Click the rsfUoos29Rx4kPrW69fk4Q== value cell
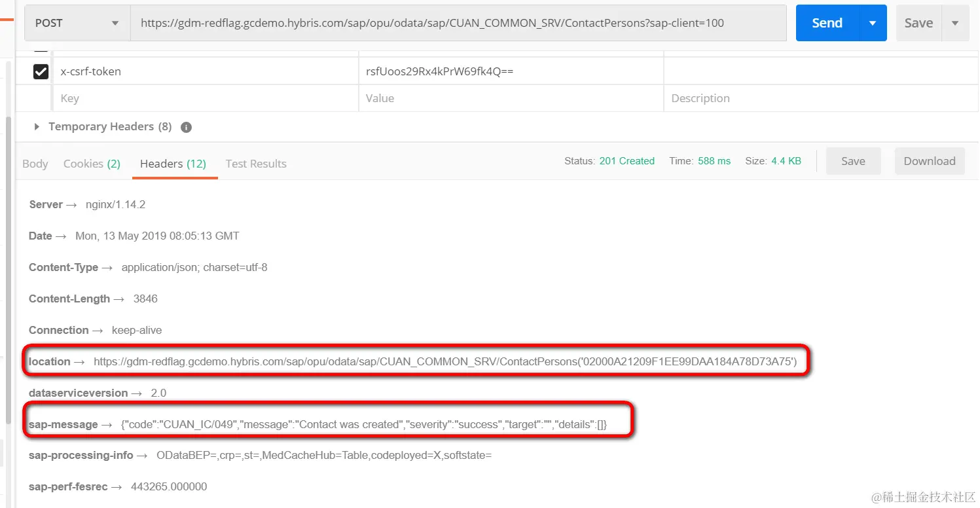This screenshot has width=980, height=508. [511, 71]
